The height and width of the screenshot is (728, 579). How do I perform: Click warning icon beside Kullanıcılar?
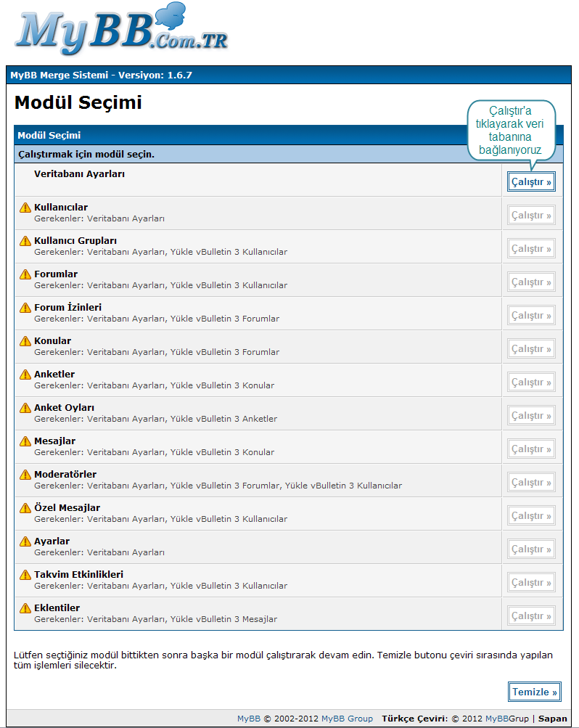[25, 208]
